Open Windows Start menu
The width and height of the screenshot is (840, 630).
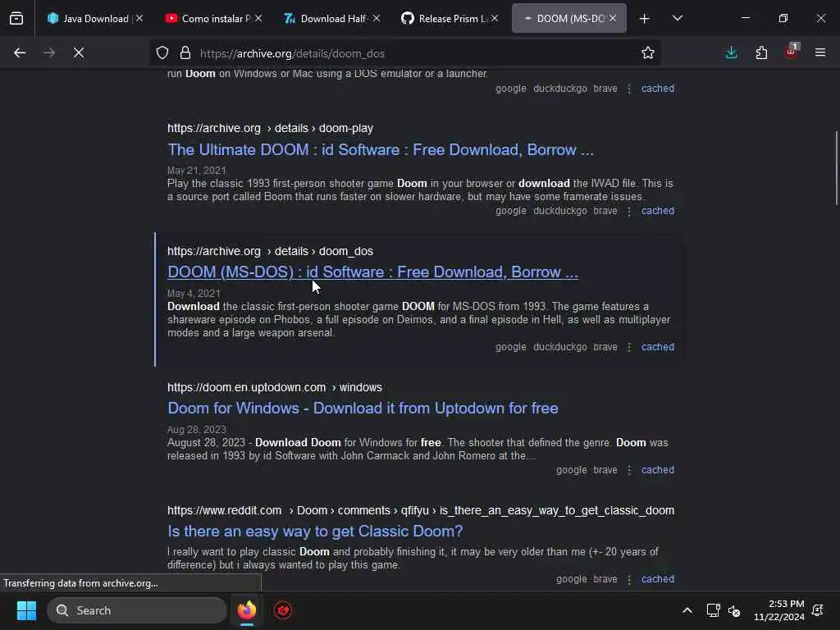(x=26, y=610)
